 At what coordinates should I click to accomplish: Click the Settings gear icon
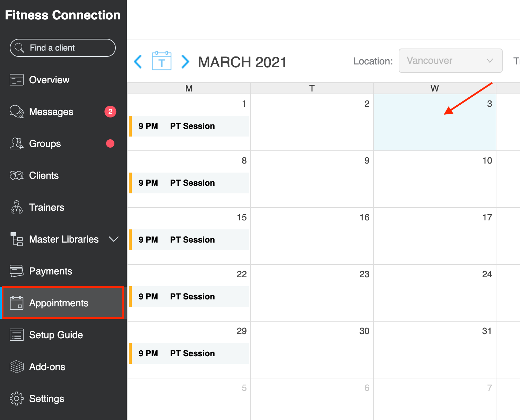17,399
